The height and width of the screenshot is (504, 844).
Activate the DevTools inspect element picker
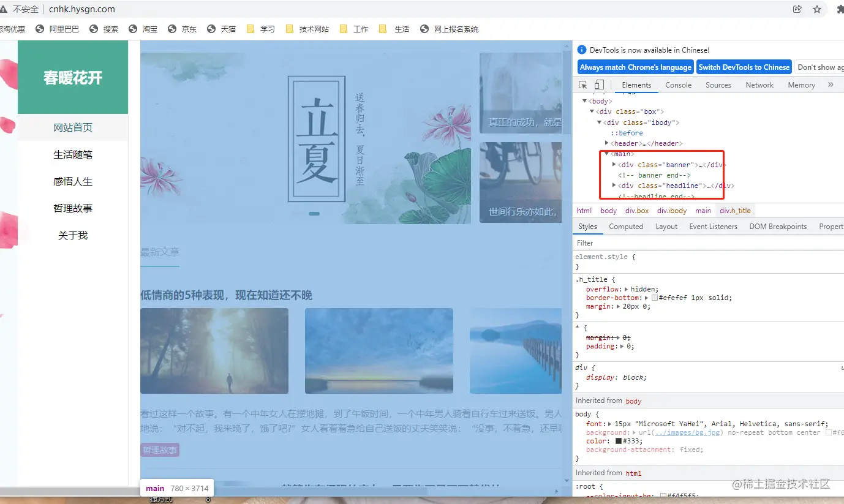click(x=582, y=85)
